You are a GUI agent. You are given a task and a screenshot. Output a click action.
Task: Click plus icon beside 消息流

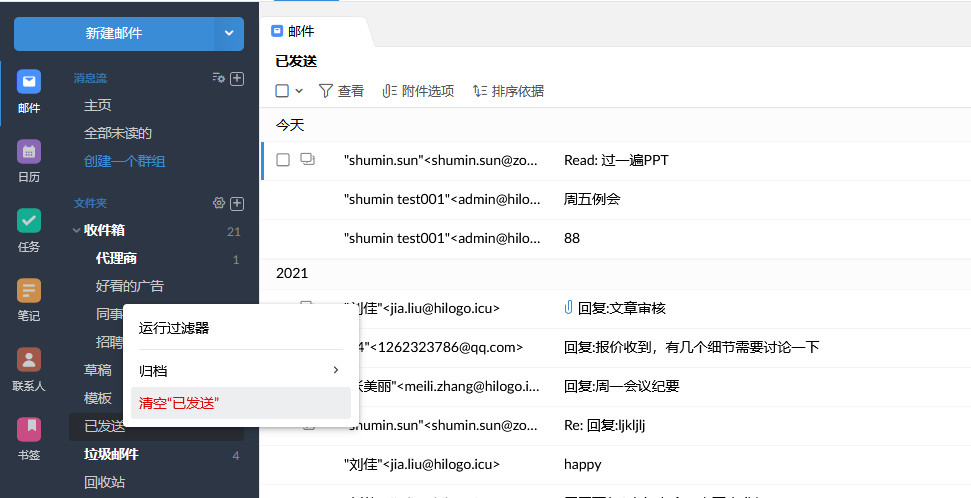click(x=237, y=78)
